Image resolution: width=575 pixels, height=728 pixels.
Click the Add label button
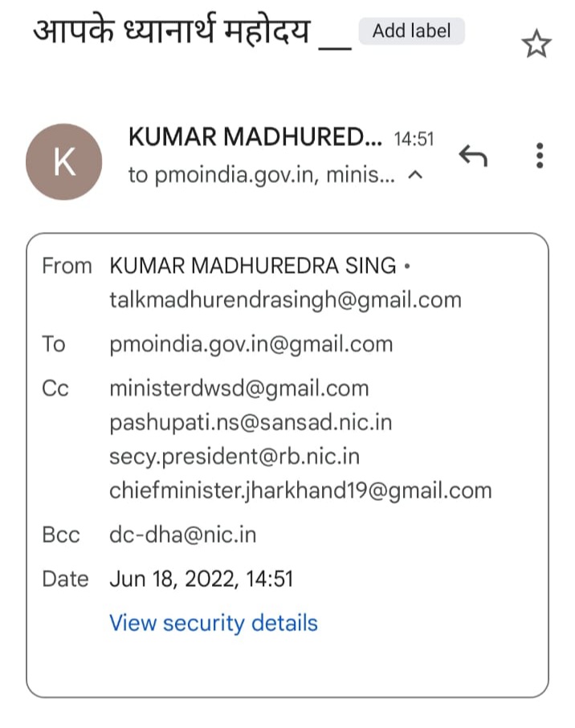tap(411, 31)
